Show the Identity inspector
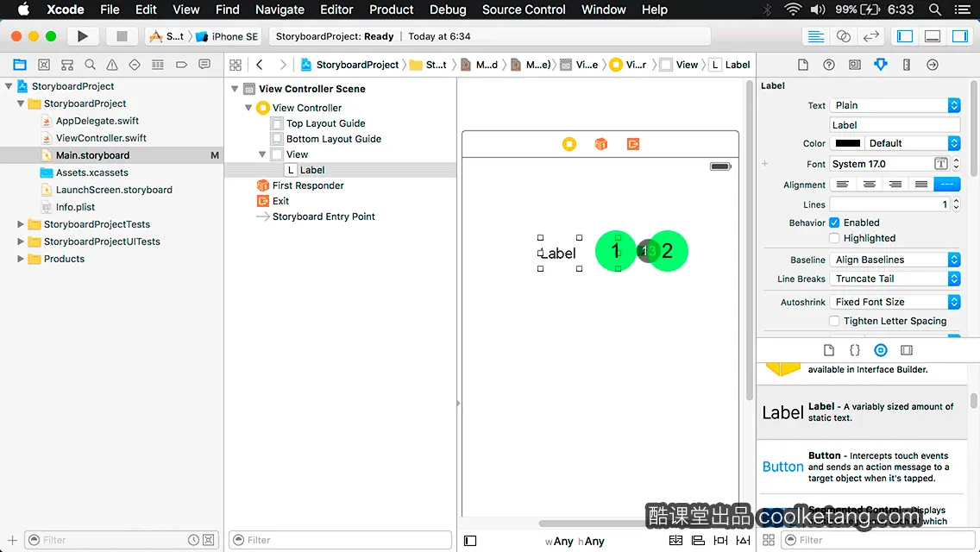980x552 pixels. coord(854,65)
